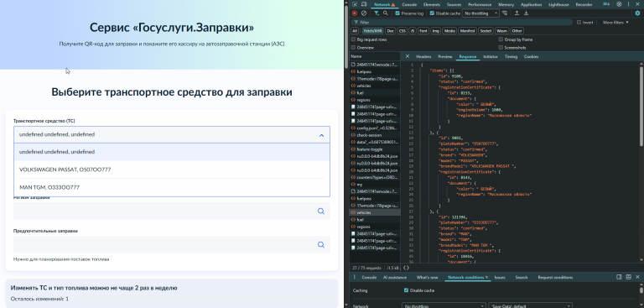Toggle the device toolbar icon
This screenshot has width=644, height=308.
pyautogui.click(x=363, y=4)
